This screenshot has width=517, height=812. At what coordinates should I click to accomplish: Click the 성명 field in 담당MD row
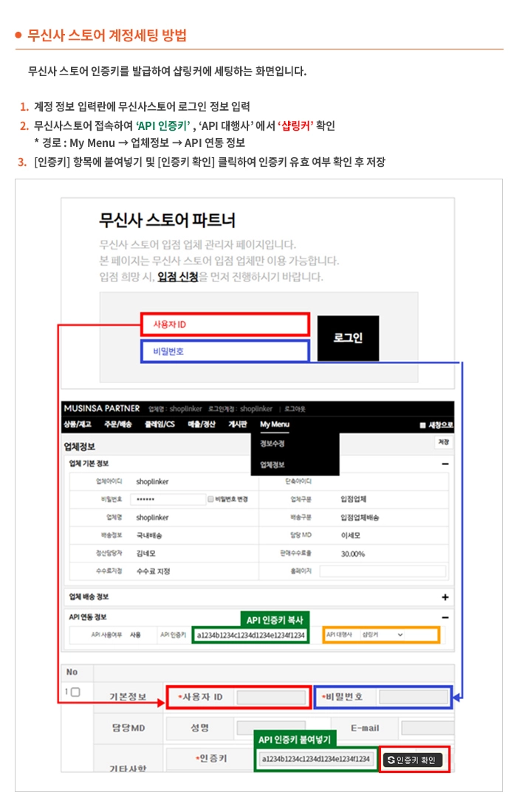click(271, 728)
